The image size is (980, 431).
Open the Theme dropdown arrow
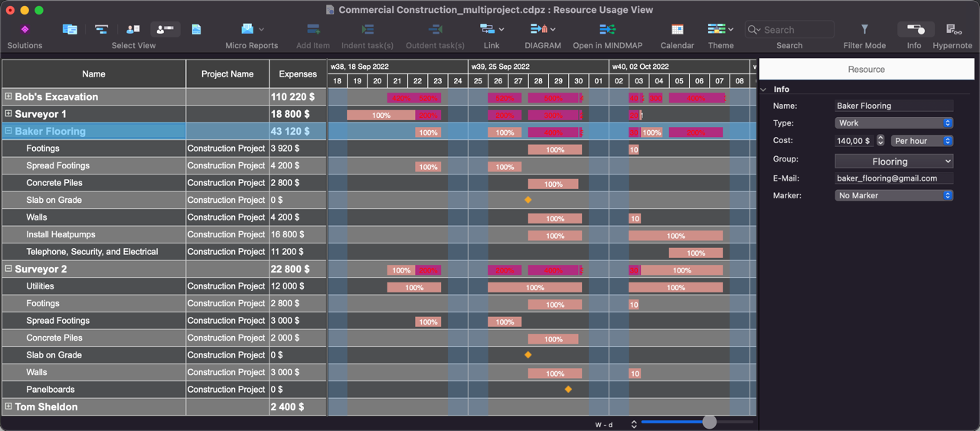point(730,30)
